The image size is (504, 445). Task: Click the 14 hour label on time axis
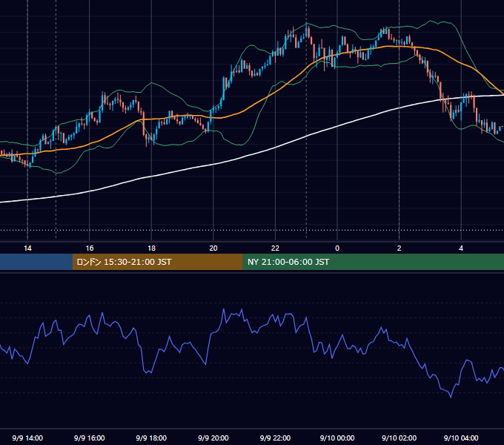pos(27,248)
